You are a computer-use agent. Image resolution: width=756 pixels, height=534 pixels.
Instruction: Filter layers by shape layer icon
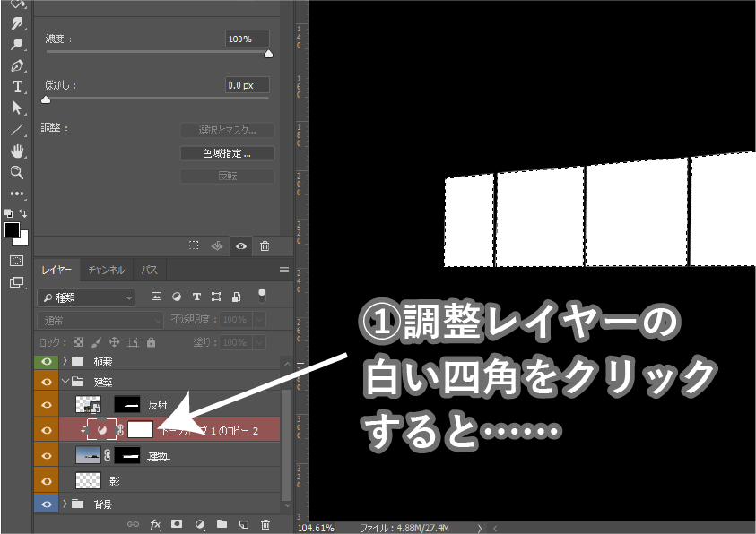pyautogui.click(x=216, y=297)
